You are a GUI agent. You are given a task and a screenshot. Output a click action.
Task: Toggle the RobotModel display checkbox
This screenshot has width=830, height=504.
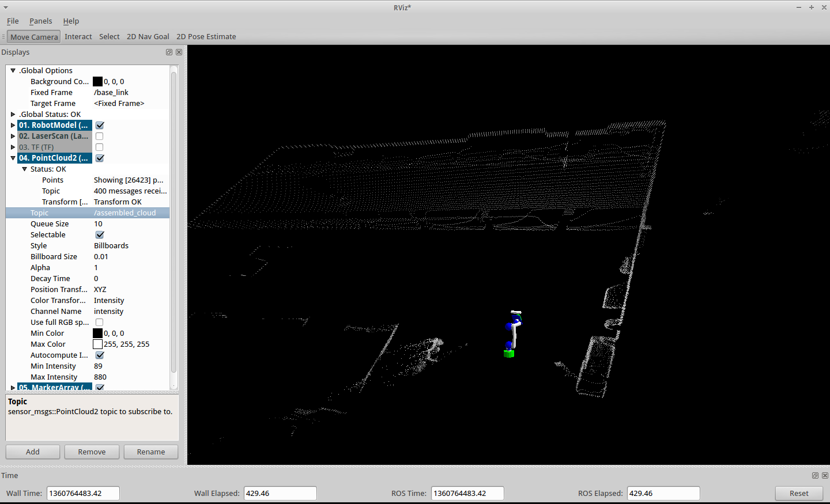pos(100,125)
